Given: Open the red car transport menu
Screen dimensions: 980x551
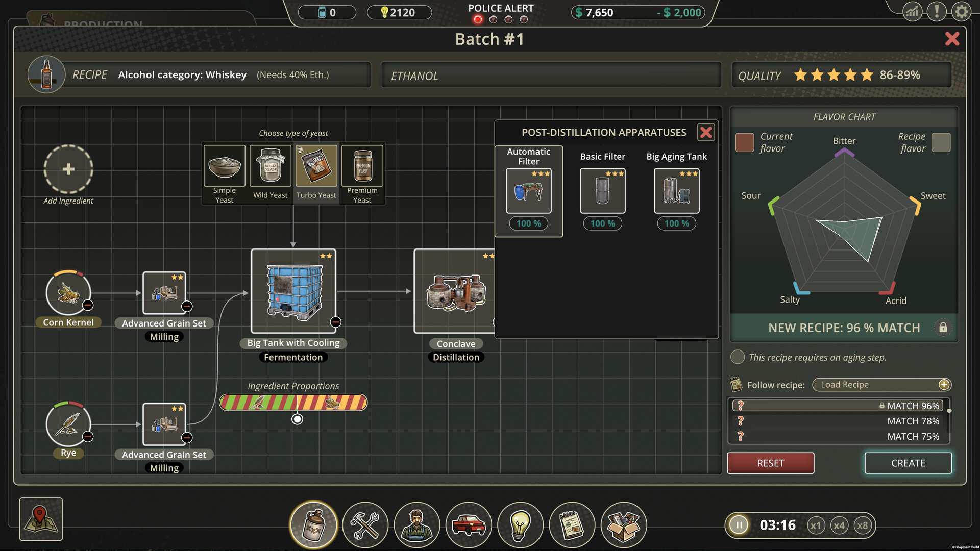Looking at the screenshot, I should click(469, 524).
